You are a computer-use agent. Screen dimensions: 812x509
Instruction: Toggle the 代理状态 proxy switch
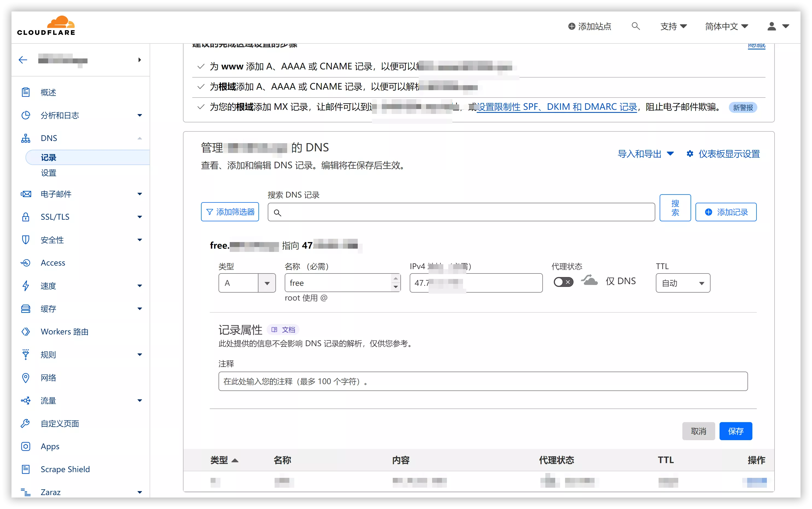point(563,282)
